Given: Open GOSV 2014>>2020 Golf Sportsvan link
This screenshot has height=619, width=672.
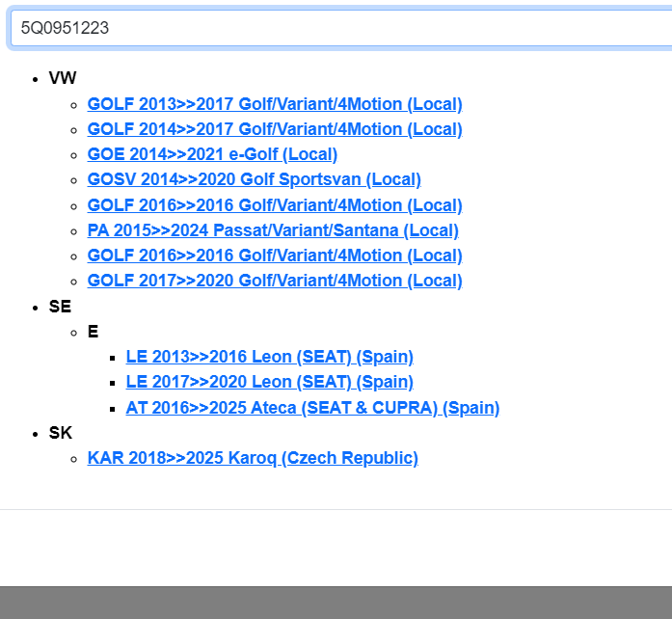Looking at the screenshot, I should [x=254, y=179].
